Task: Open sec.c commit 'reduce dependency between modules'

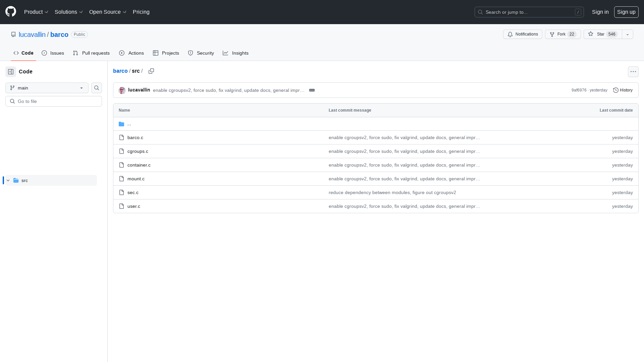Action: pyautogui.click(x=392, y=193)
